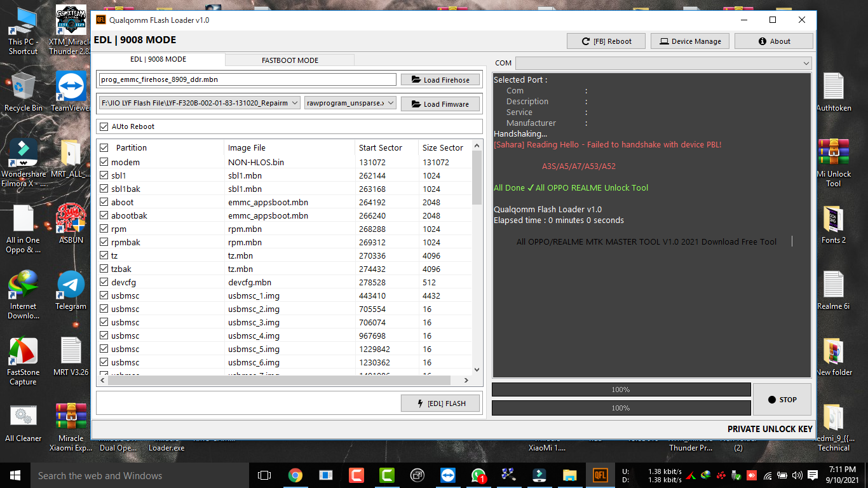Select NON-HLOS.bin image file cell
The image size is (868, 488).
tap(256, 162)
